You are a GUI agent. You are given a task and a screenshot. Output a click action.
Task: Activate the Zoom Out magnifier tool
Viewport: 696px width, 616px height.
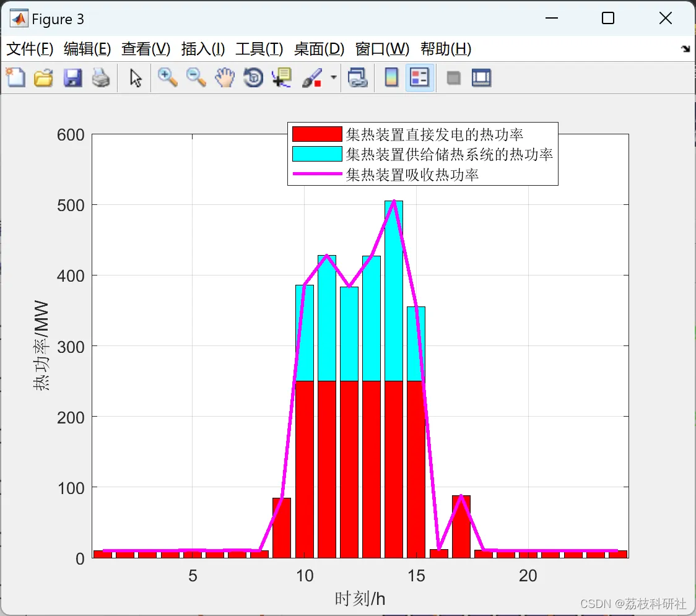(x=196, y=77)
